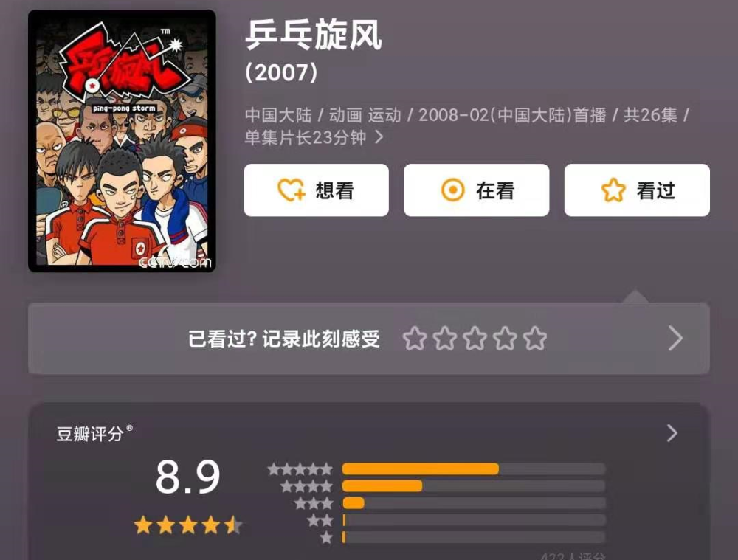
Task: Mark the show as 想看
Action: click(x=317, y=190)
